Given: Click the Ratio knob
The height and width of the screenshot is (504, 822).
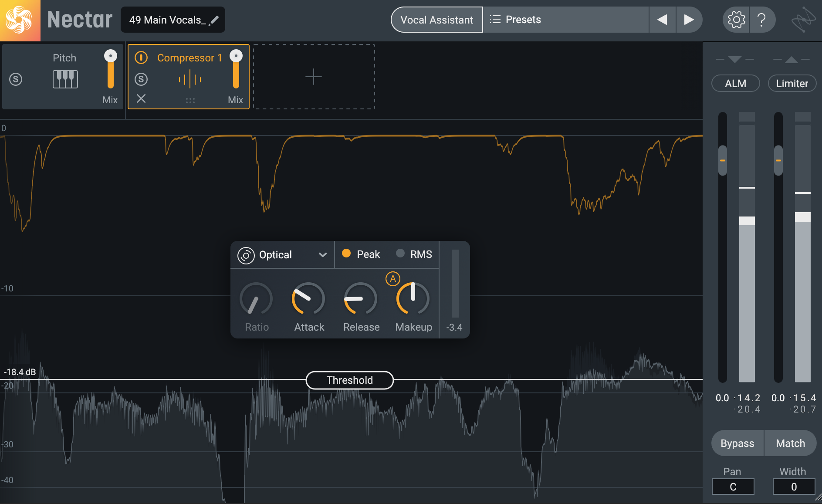Looking at the screenshot, I should pyautogui.click(x=256, y=299).
